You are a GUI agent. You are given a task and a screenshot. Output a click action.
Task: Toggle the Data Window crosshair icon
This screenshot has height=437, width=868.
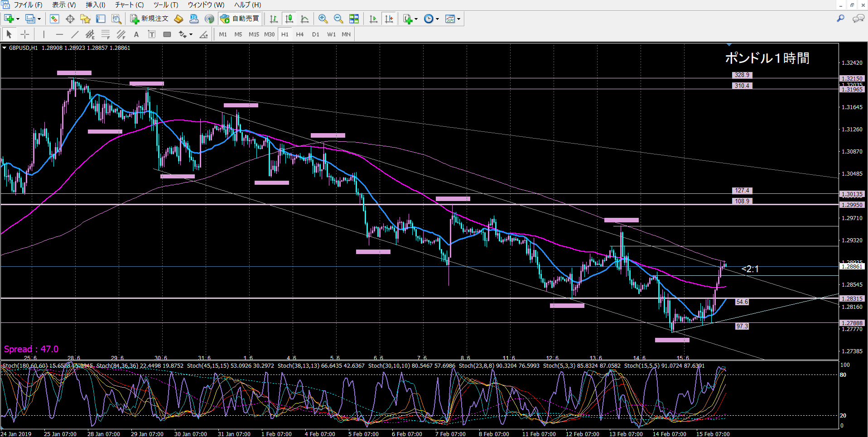70,19
